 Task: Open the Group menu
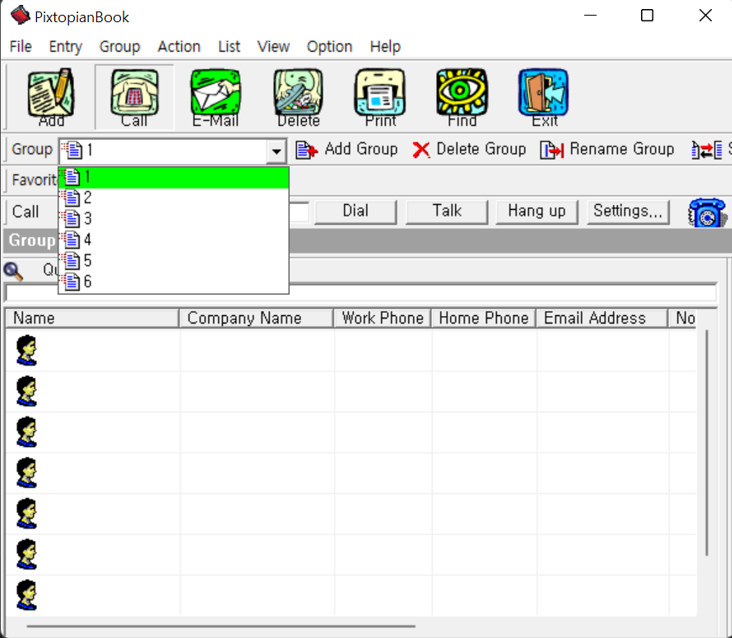tap(120, 47)
